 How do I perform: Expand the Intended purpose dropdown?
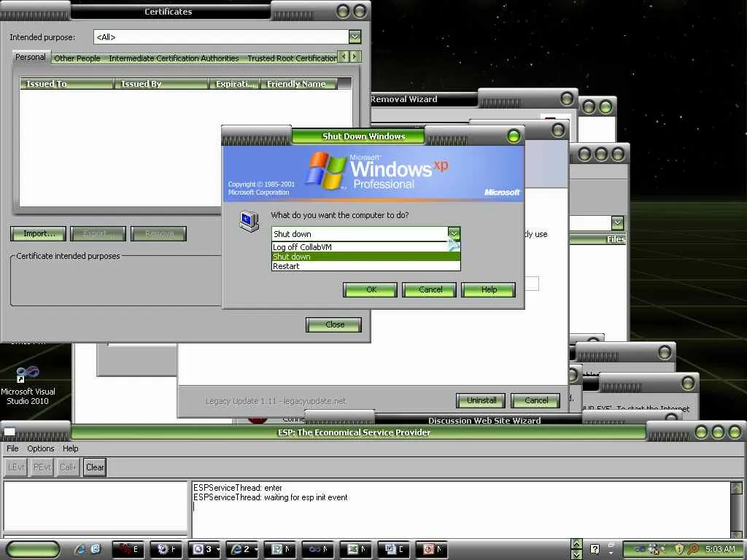(x=355, y=36)
